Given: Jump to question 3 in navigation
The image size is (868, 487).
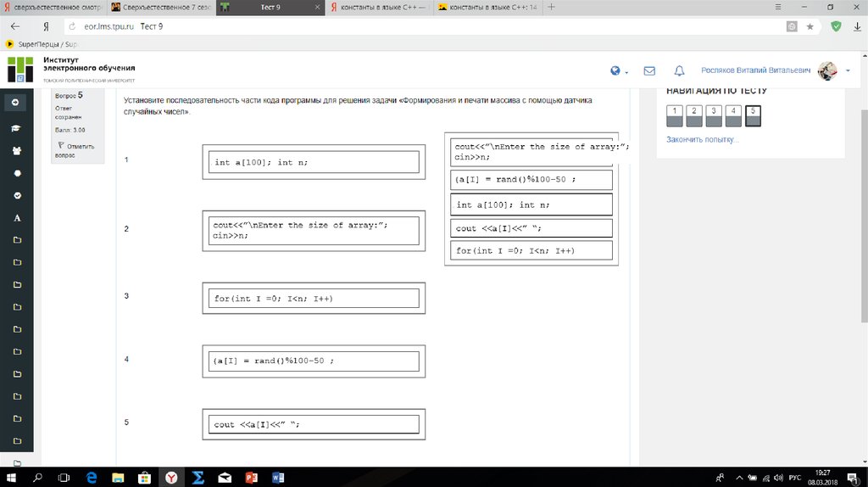Looking at the screenshot, I should pyautogui.click(x=714, y=115).
